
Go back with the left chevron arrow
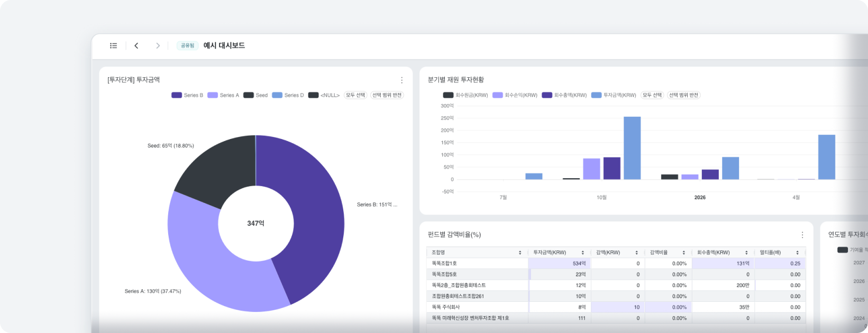[x=136, y=45]
